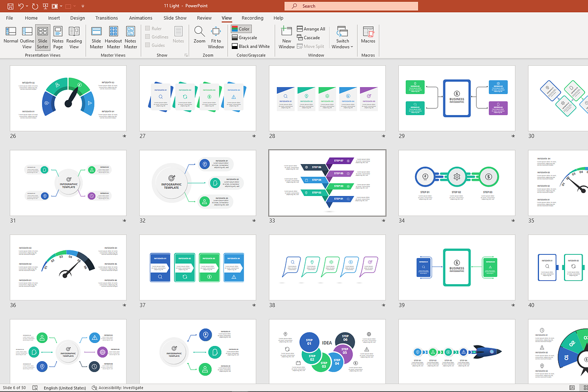This screenshot has width=588, height=392.
Task: Select slide 27 thumbnail
Action: click(x=197, y=98)
